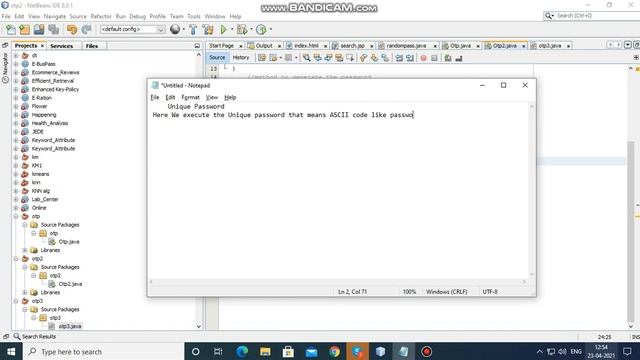Image resolution: width=640 pixels, height=360 pixels.
Task: Click the Open Project toolbar icon
Action: pos(39,29)
